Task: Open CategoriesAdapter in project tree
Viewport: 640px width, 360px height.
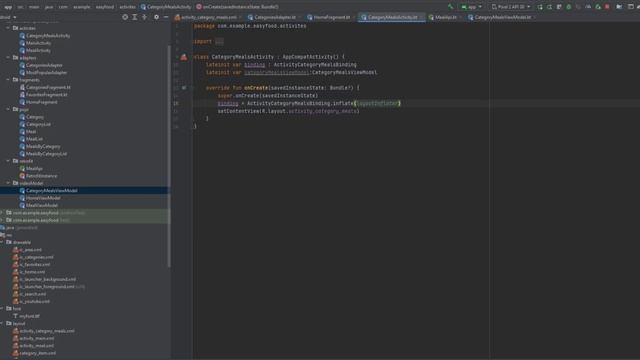Action: (x=41, y=65)
